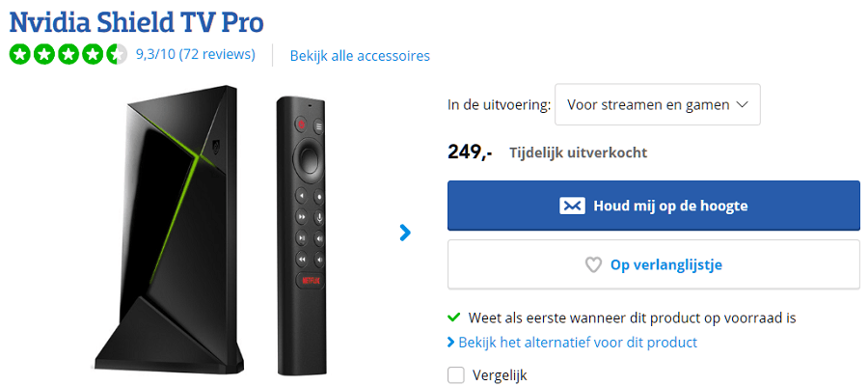Click the heart icon for the wishlist
Image resolution: width=868 pixels, height=386 pixels.
pyautogui.click(x=594, y=264)
